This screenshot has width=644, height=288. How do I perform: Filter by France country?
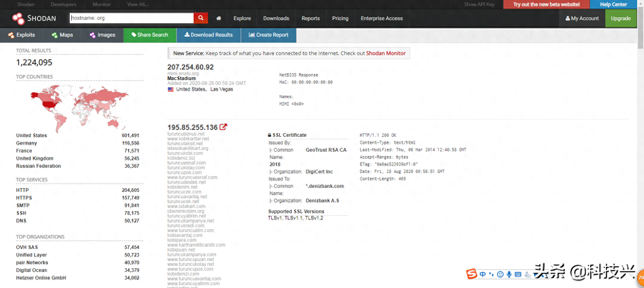click(24, 151)
